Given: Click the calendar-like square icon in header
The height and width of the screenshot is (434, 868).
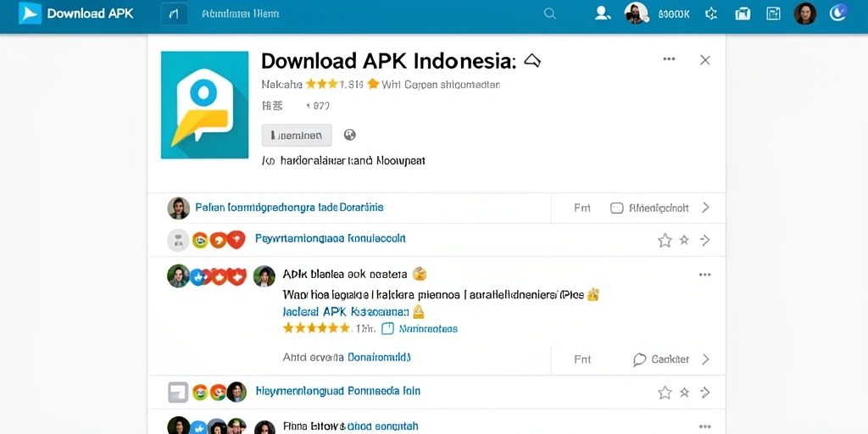Looking at the screenshot, I should 773,14.
